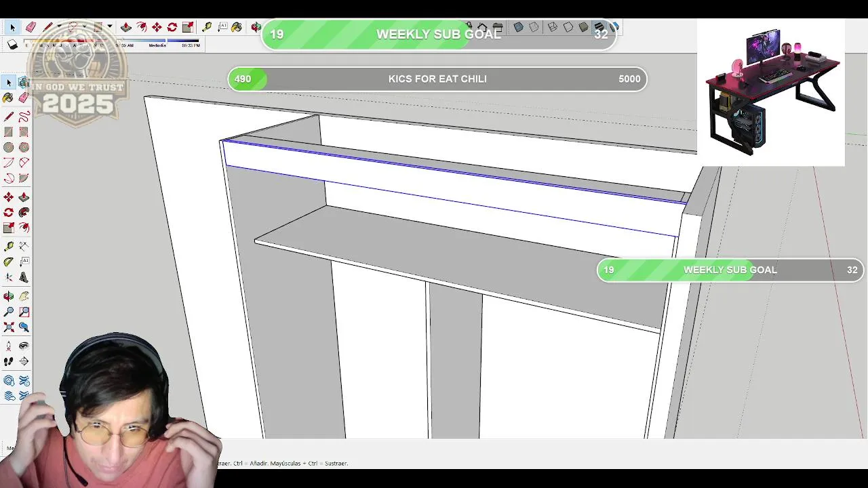Select the Dimensions tool

tap(24, 246)
